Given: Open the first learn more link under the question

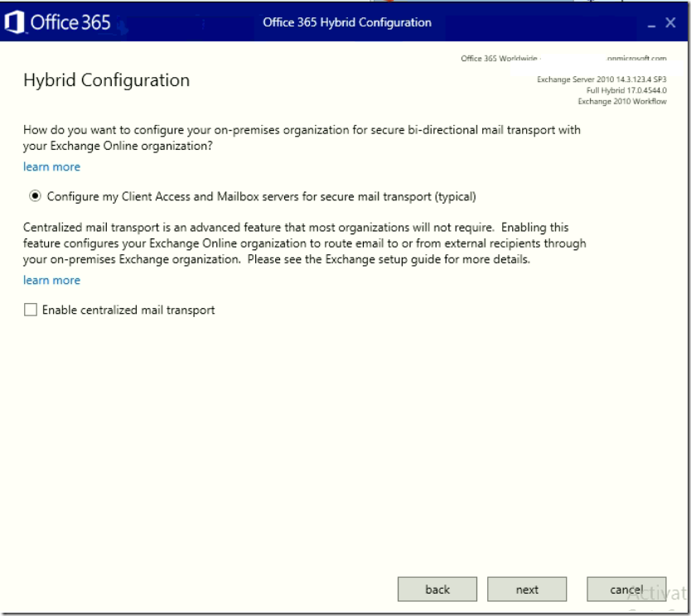Looking at the screenshot, I should click(51, 167).
